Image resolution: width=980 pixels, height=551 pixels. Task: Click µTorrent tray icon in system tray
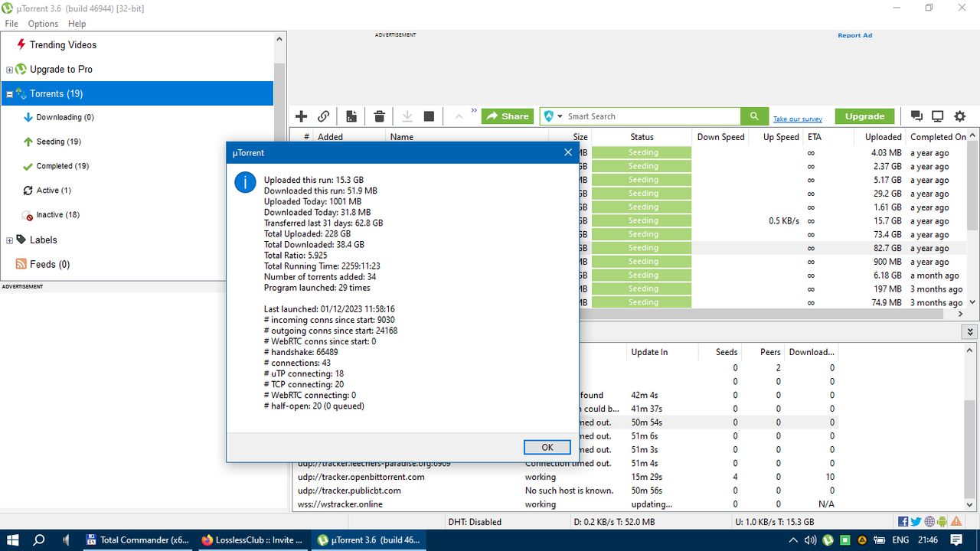[x=828, y=540]
